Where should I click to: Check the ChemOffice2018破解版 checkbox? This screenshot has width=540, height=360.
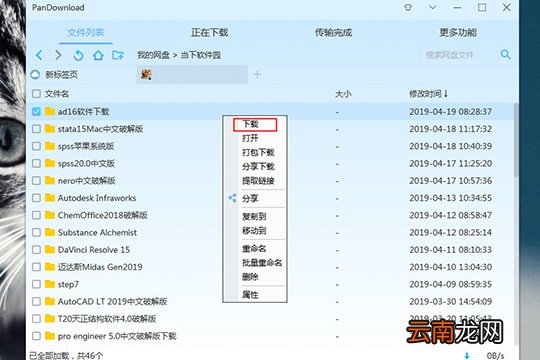click(36, 215)
